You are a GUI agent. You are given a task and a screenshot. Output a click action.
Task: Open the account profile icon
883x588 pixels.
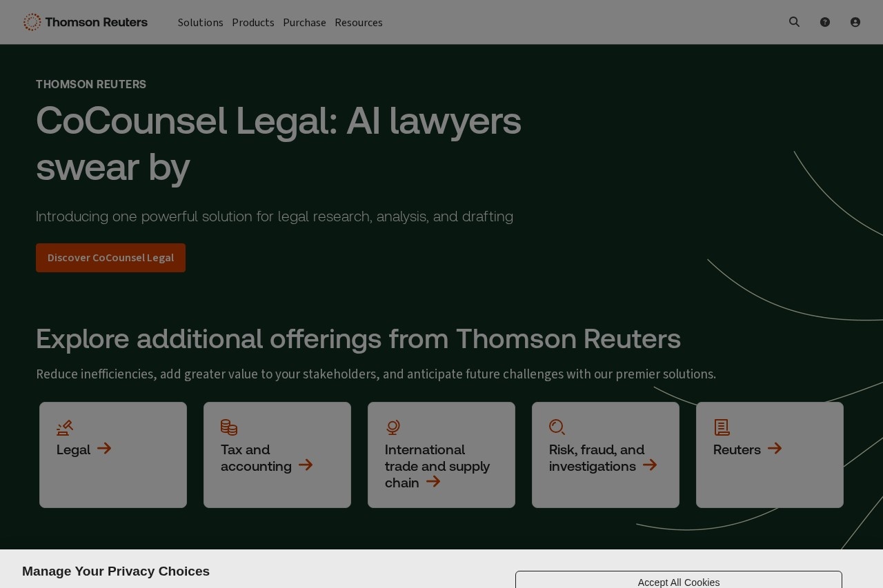[x=855, y=21]
